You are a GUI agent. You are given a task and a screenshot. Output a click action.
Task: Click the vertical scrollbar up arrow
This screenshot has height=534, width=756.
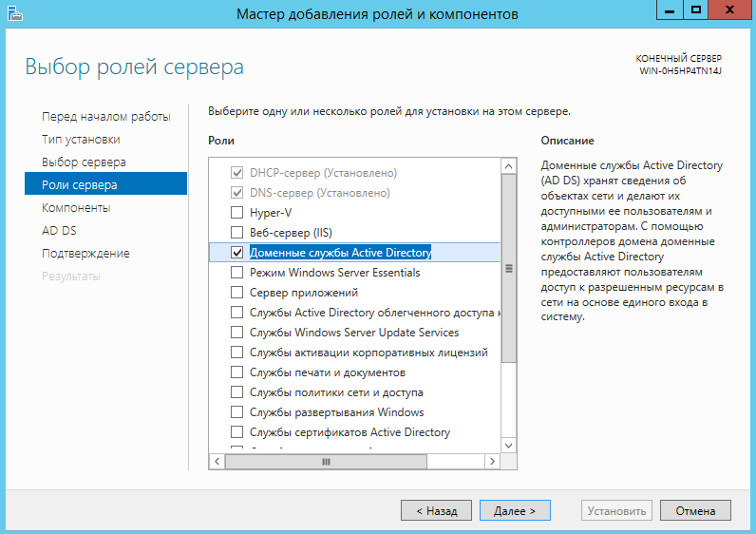pyautogui.click(x=508, y=166)
